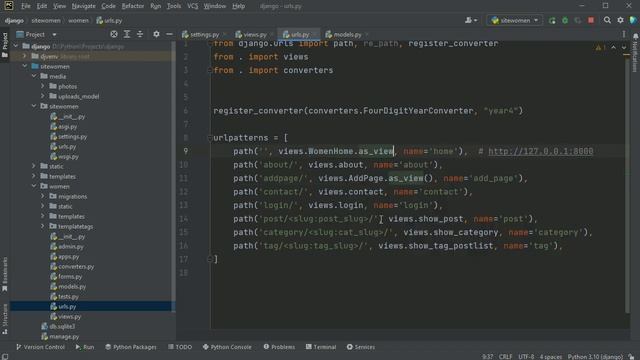Open the Edit menu

coord(42,6)
